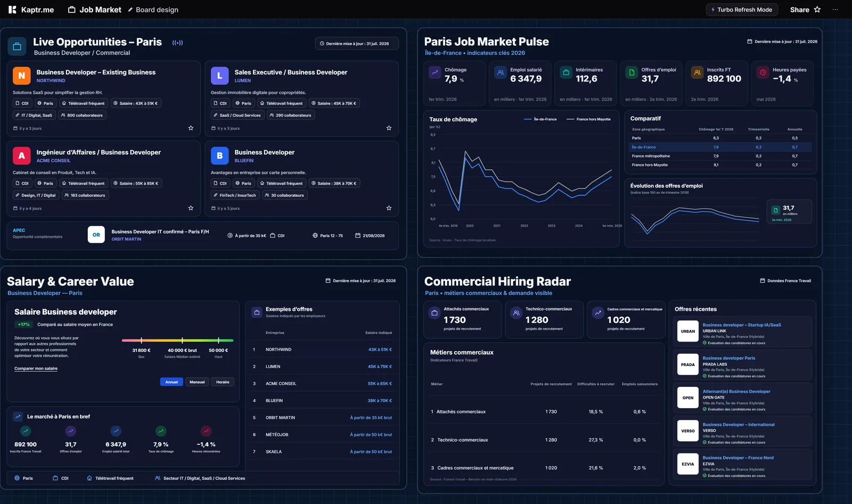
Task: Open the Comparer mon salaire link
Action: point(36,368)
